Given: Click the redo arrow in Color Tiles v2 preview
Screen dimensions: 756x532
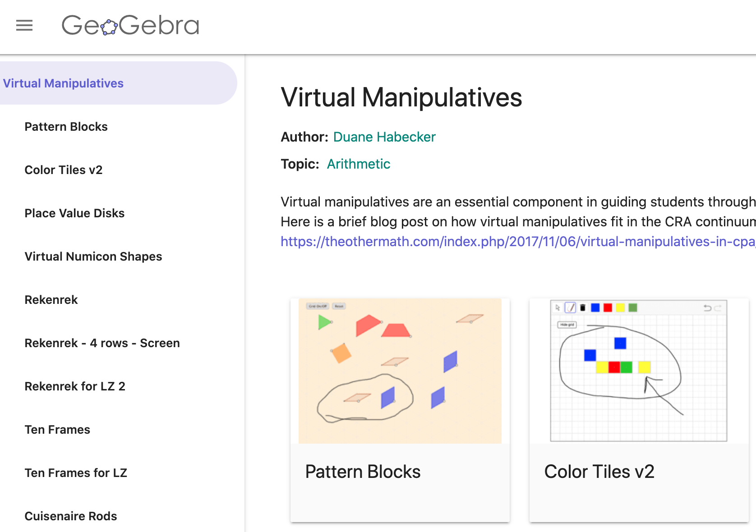Looking at the screenshot, I should [x=718, y=307].
